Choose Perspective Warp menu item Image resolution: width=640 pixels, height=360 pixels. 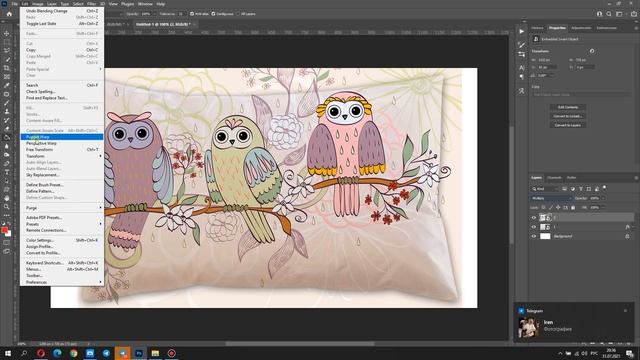[x=62, y=143]
